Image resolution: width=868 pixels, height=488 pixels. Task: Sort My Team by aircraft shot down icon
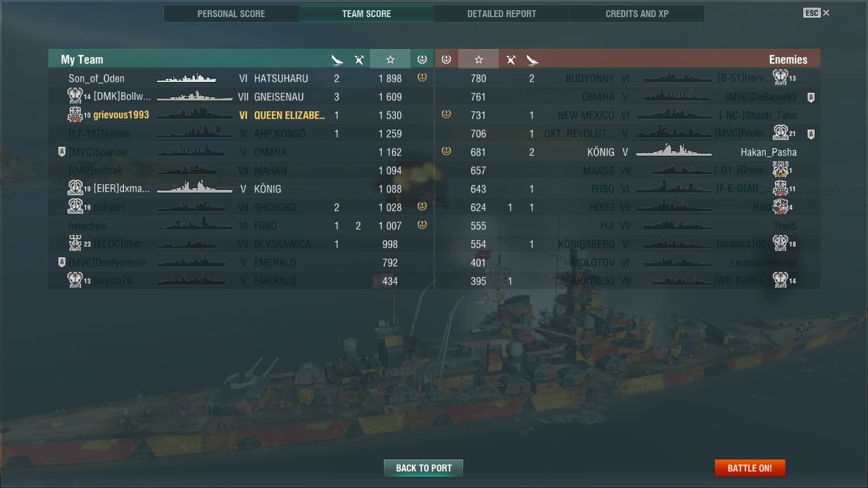coord(359,60)
